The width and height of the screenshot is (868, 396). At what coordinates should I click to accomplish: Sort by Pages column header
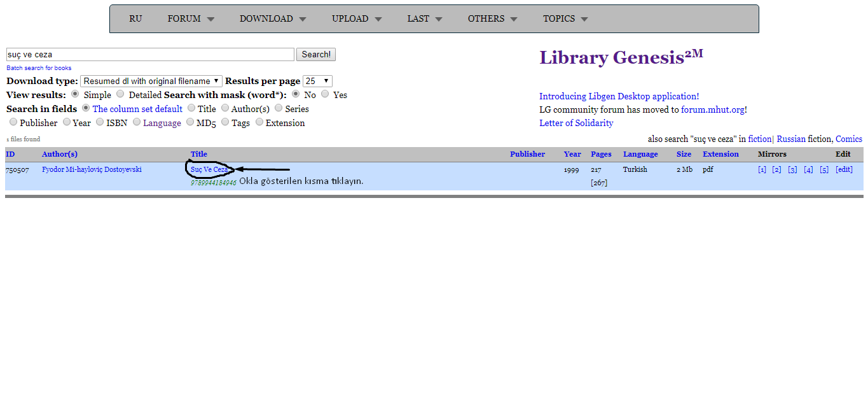tap(601, 154)
